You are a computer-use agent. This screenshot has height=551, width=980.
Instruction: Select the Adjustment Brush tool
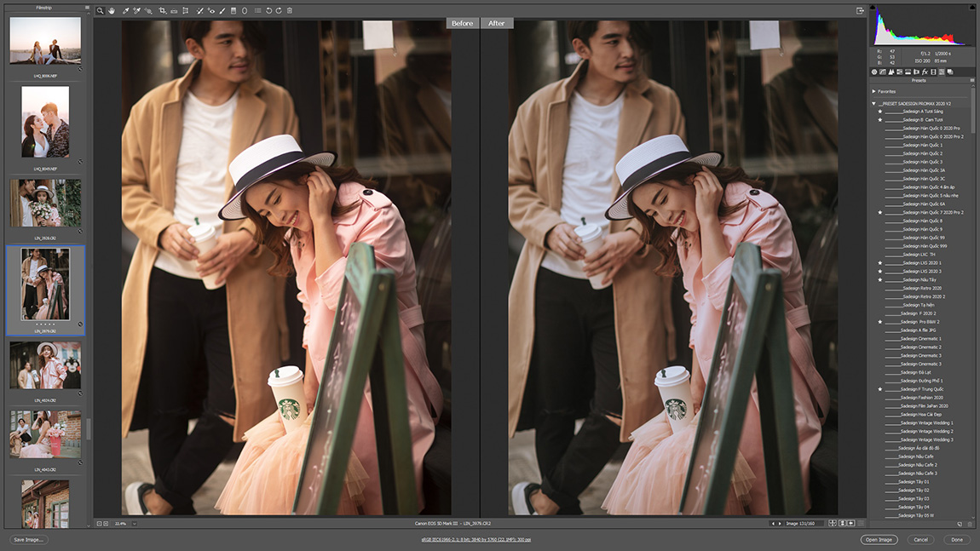point(222,10)
